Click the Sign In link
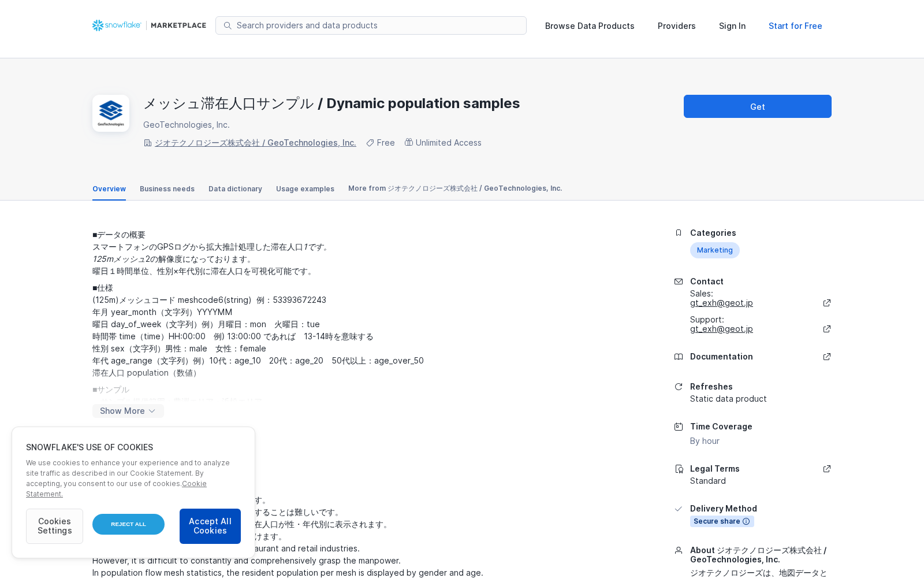 pos(732,26)
